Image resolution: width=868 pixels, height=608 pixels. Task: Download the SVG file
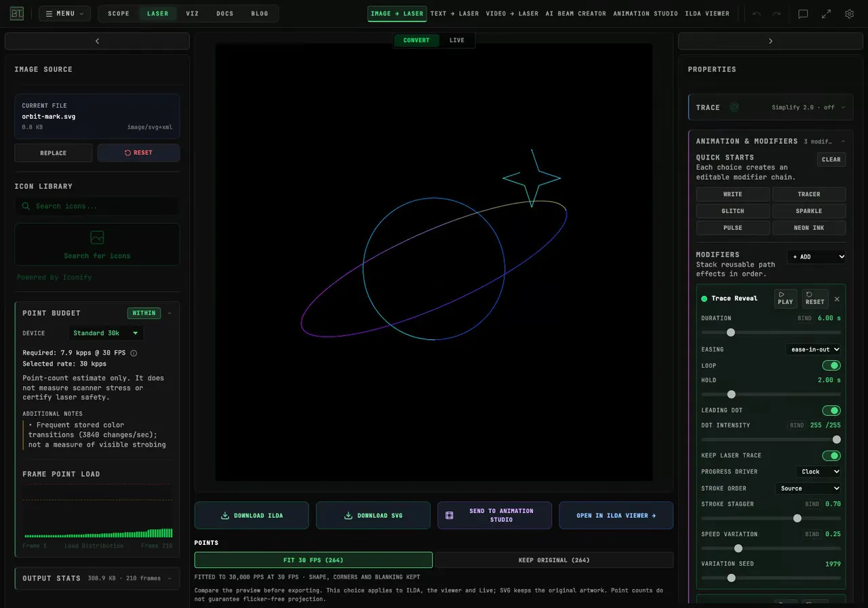click(373, 516)
